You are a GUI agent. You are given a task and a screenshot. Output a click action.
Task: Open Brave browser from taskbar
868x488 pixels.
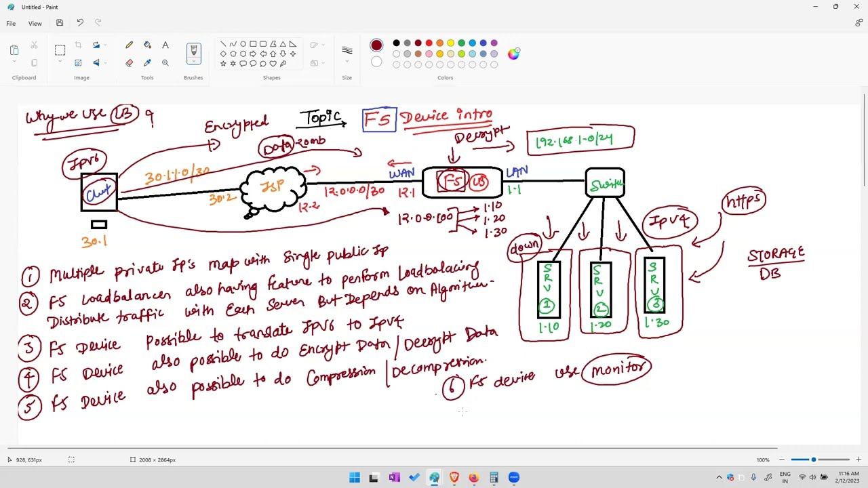[454, 477]
